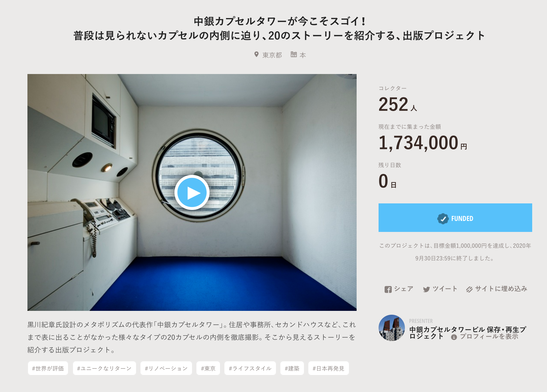Open the 東京都 location link
Screen dimensions: 547x392
pos(272,55)
